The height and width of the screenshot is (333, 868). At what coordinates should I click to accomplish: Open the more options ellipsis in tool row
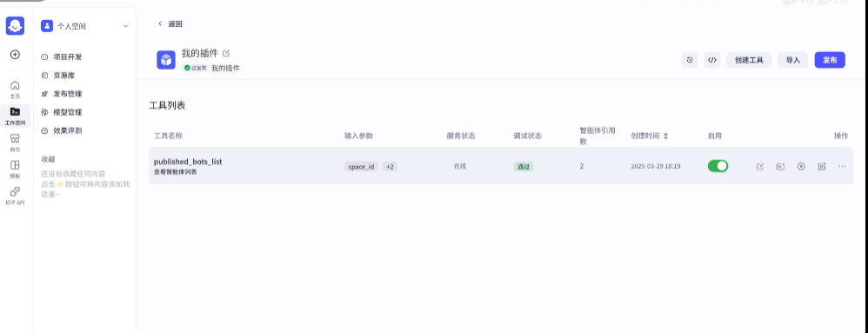click(842, 166)
